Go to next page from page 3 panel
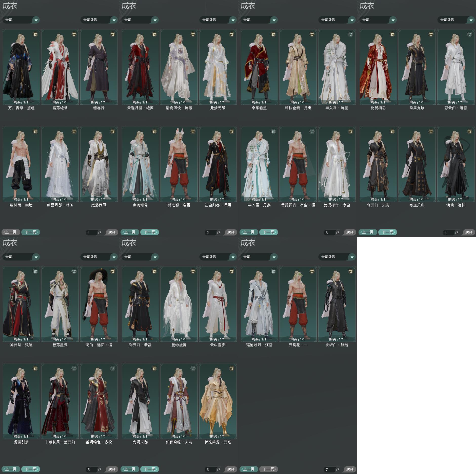The height and width of the screenshot is (474, 476). tap(268, 232)
